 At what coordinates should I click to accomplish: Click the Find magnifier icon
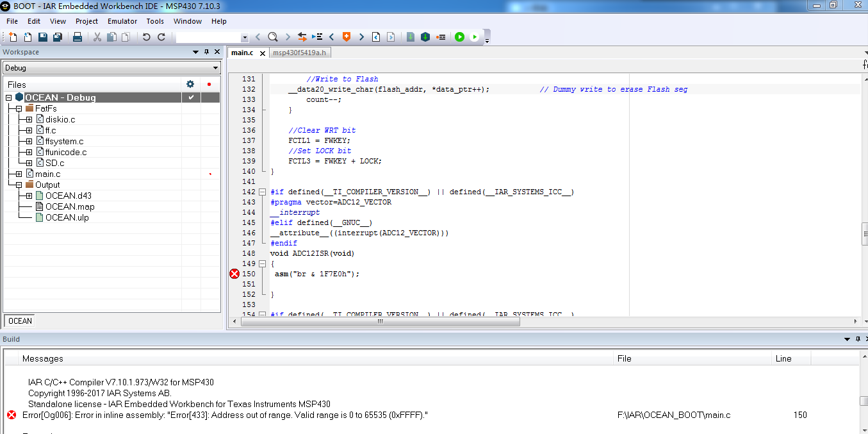point(273,37)
